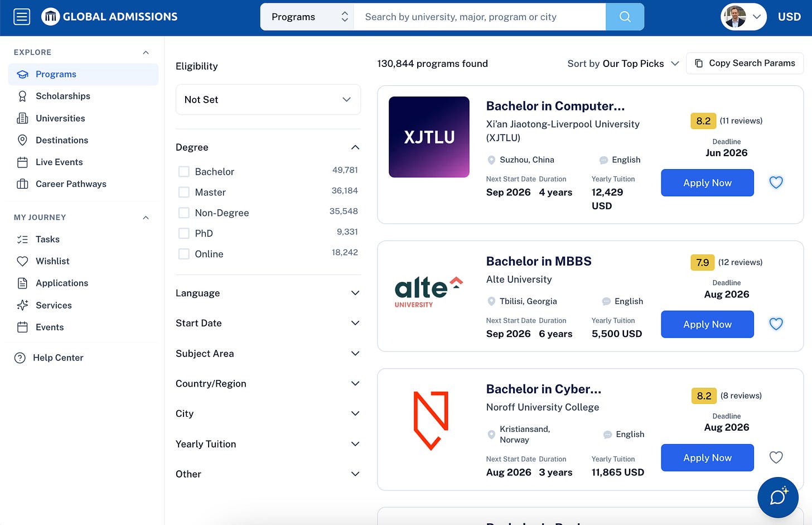Favorite the Alte University program heart
The image size is (812, 525).
click(776, 324)
